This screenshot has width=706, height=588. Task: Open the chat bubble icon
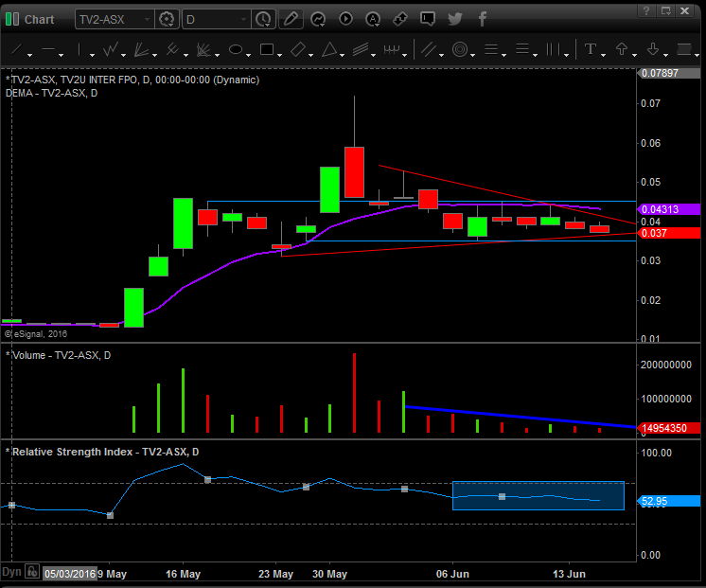(428, 19)
